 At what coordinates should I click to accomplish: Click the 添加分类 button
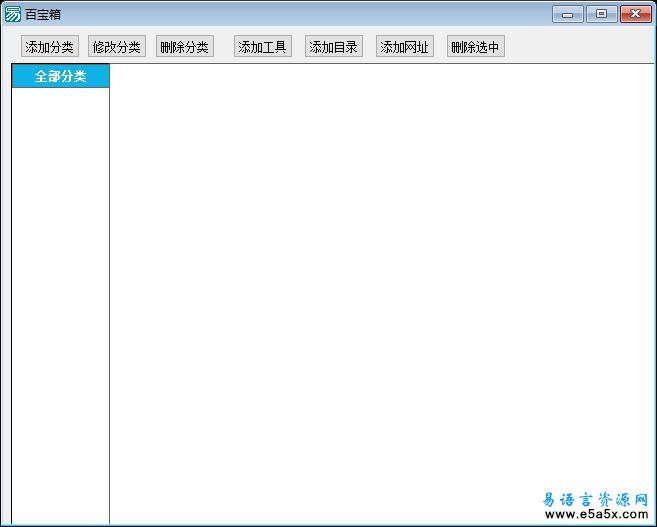click(50, 47)
